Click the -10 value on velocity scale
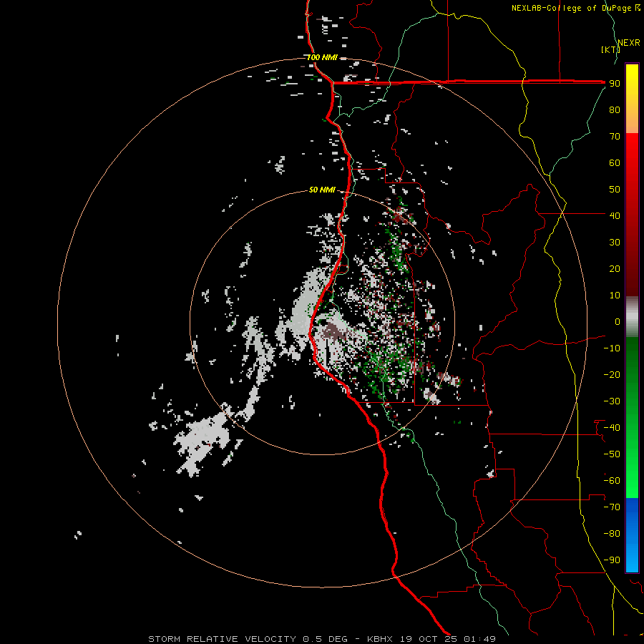This screenshot has width=644, height=644. [x=612, y=348]
